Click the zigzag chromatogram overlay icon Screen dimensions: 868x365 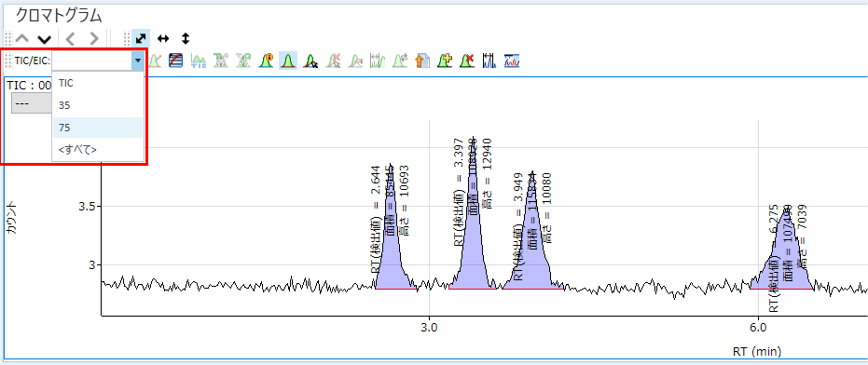tap(512, 61)
